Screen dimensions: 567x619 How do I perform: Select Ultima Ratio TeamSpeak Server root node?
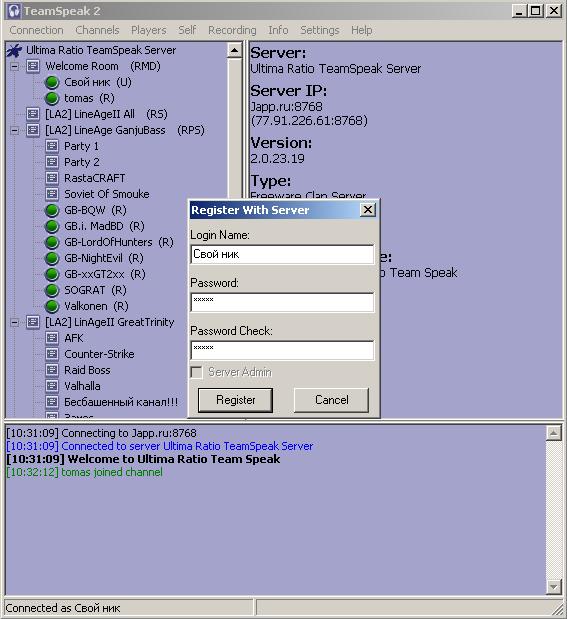tap(101, 51)
